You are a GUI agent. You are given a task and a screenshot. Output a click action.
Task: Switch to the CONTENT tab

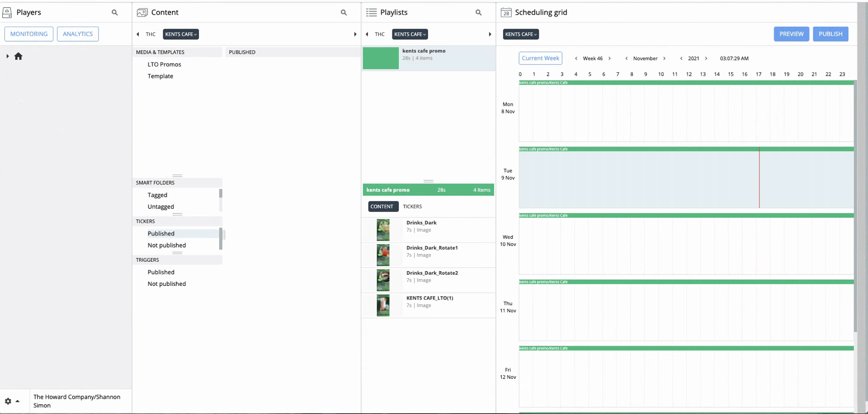click(x=382, y=206)
